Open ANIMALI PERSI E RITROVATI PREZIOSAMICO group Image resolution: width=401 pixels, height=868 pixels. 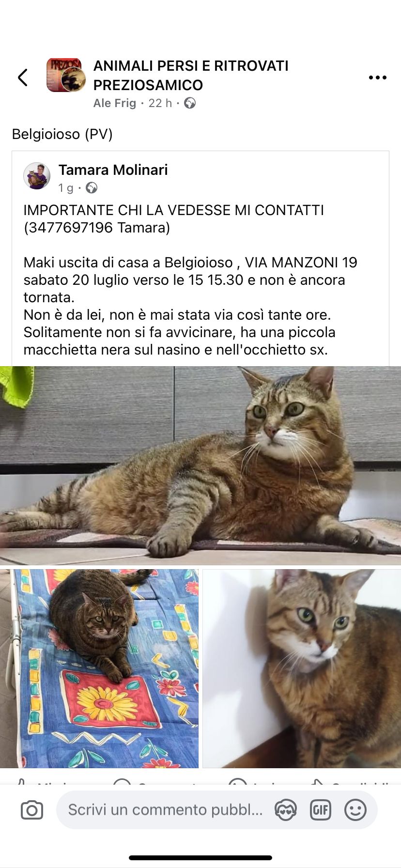click(191, 75)
